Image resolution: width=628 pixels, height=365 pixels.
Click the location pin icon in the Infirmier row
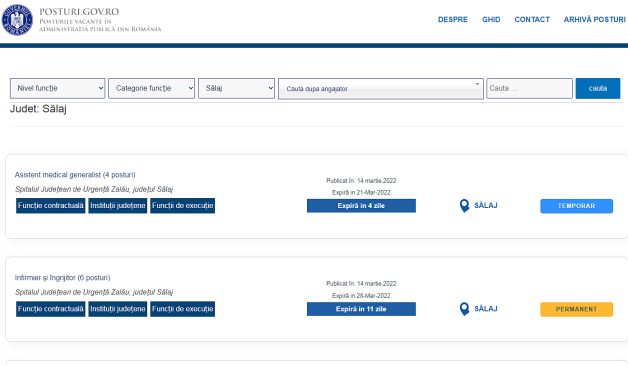[464, 309]
